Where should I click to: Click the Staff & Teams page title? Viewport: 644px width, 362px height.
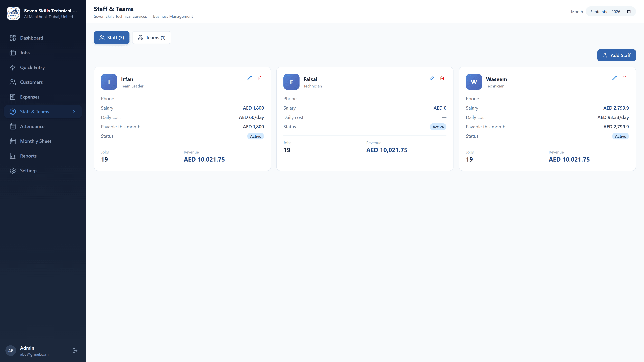(114, 9)
